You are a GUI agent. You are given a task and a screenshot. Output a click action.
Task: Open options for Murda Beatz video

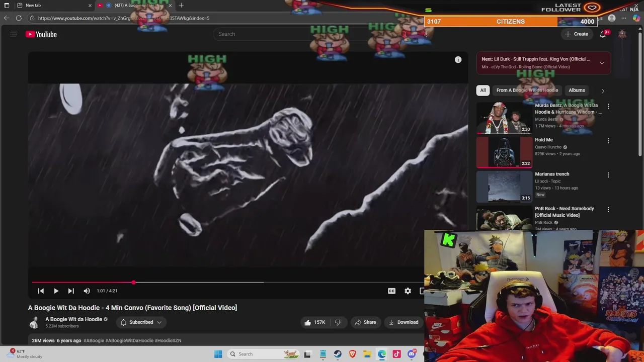tap(608, 107)
